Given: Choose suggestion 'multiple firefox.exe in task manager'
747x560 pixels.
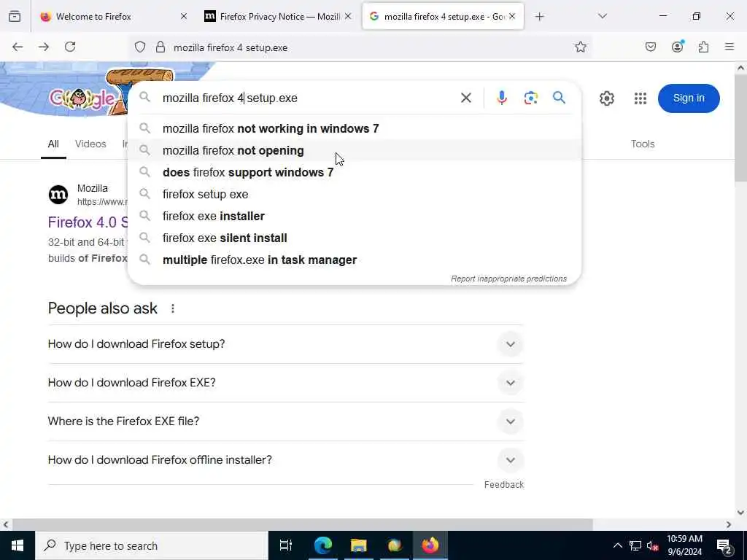Looking at the screenshot, I should (355, 260).
